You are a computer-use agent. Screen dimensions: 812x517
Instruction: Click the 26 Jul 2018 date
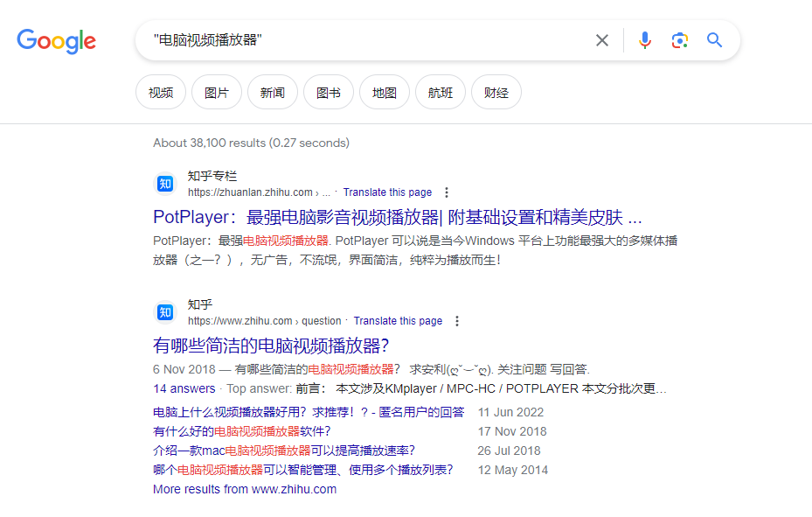(509, 451)
